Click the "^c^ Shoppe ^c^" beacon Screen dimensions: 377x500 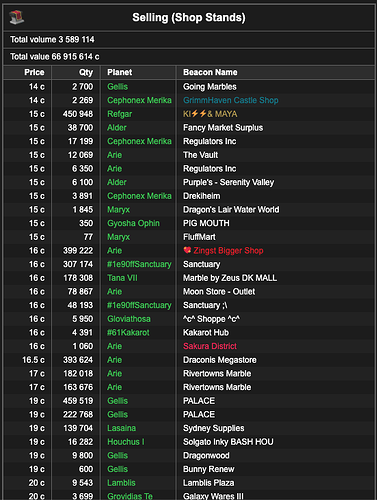coord(211,319)
